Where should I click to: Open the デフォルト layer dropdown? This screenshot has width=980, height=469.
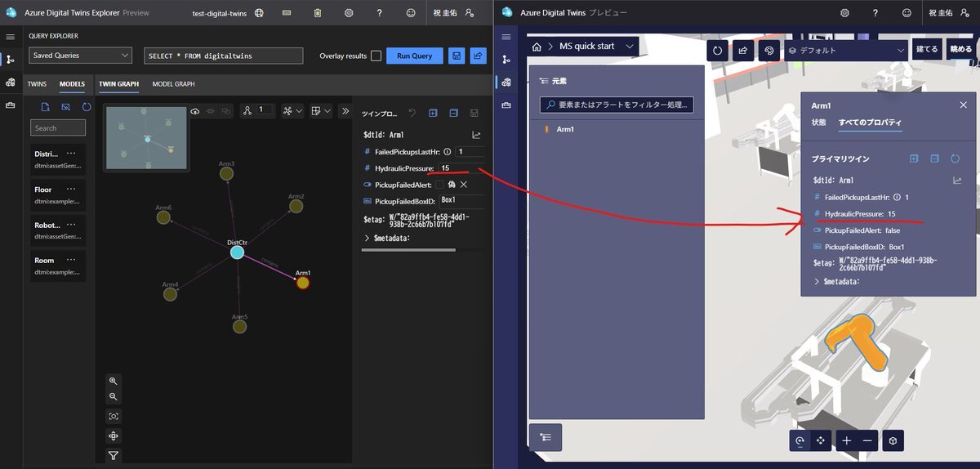[x=846, y=50]
